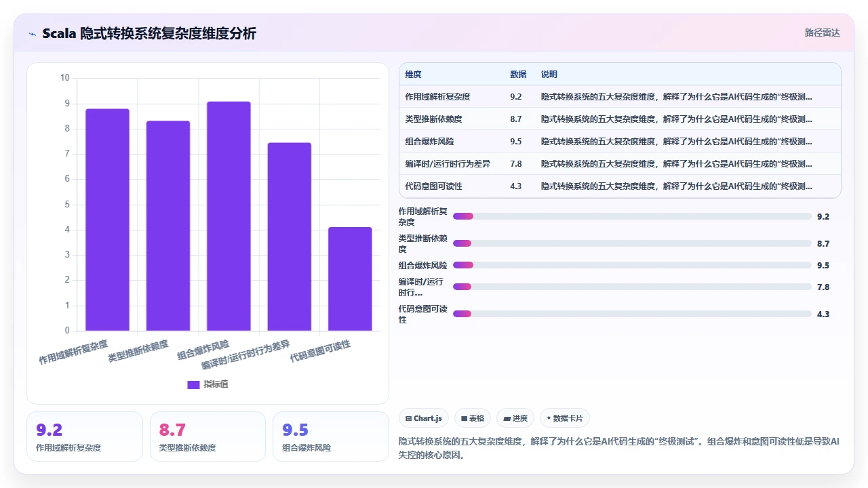
Task: Click table value 8.7
Action: (x=516, y=119)
